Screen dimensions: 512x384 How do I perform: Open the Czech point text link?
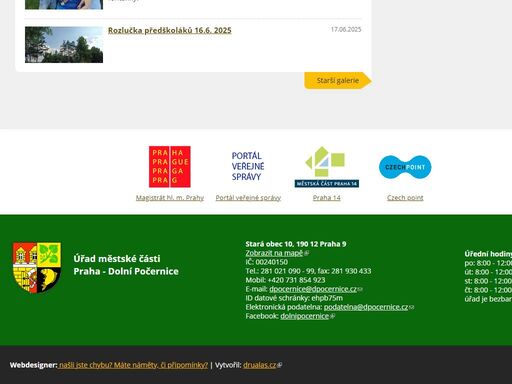click(x=405, y=198)
